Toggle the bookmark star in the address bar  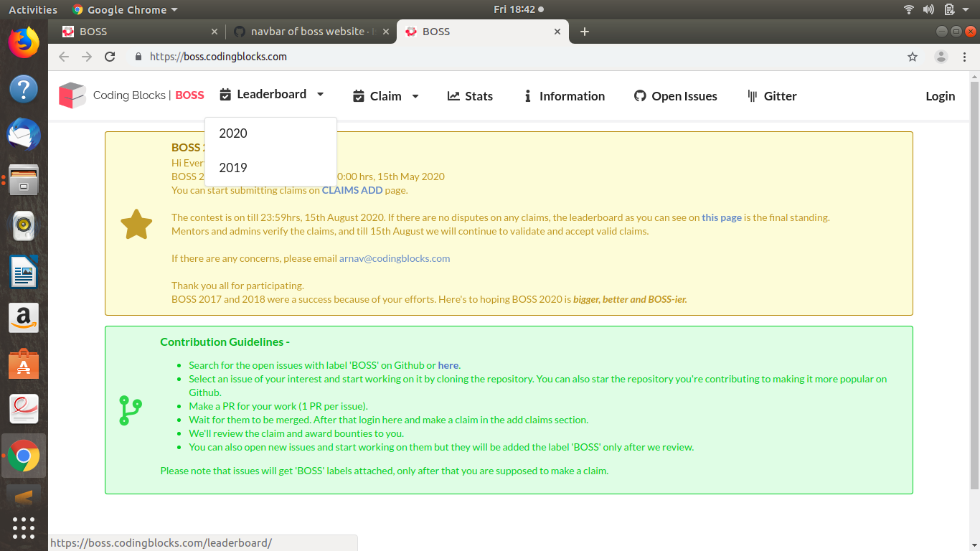tap(912, 56)
